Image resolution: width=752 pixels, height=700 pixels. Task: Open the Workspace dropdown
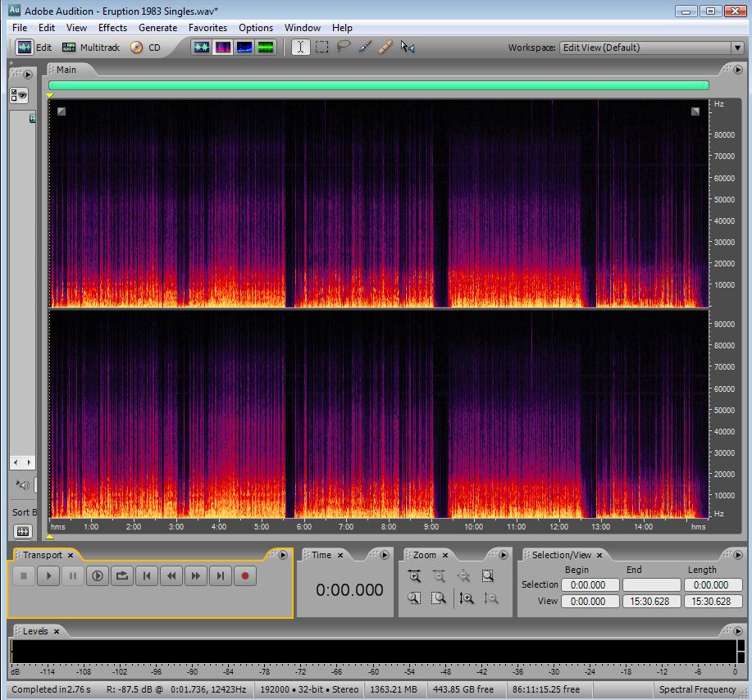651,48
